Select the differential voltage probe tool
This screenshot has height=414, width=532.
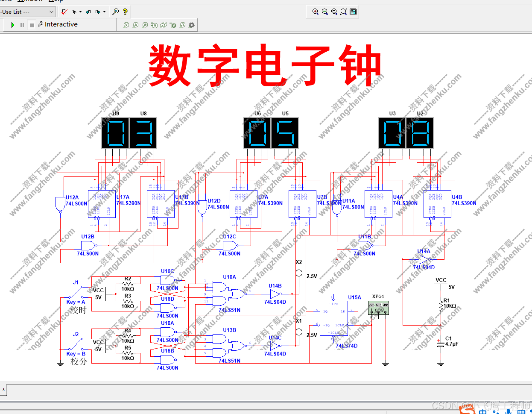point(155,25)
